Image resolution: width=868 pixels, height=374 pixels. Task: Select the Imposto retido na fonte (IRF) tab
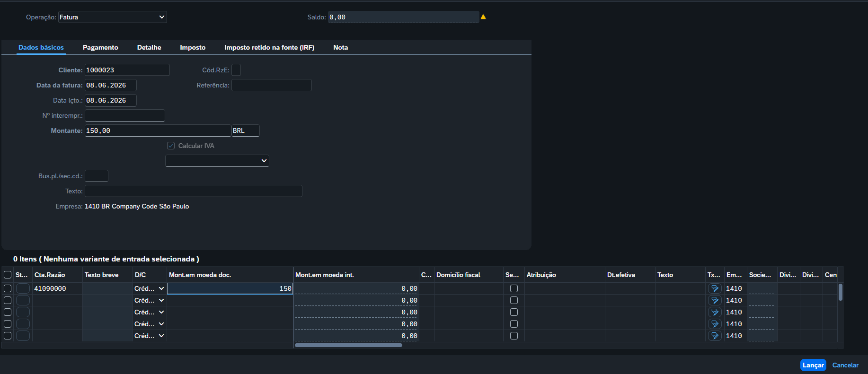pyautogui.click(x=269, y=47)
